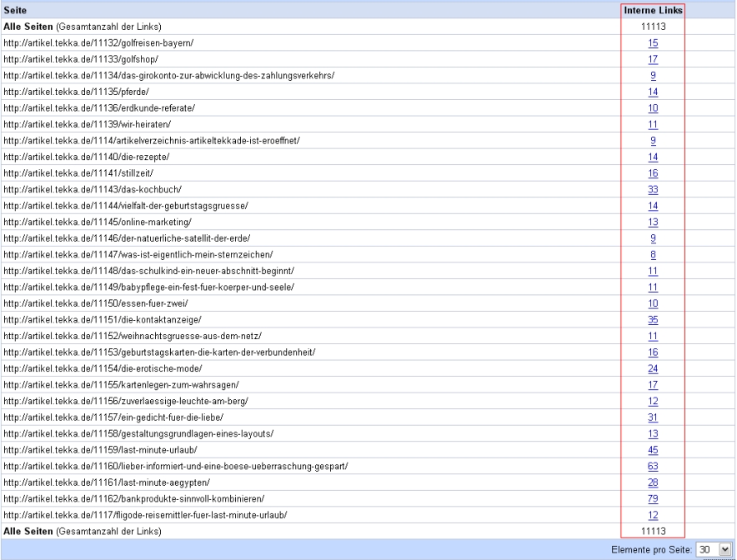Click the last-minute-aegypten URL text

point(107,483)
